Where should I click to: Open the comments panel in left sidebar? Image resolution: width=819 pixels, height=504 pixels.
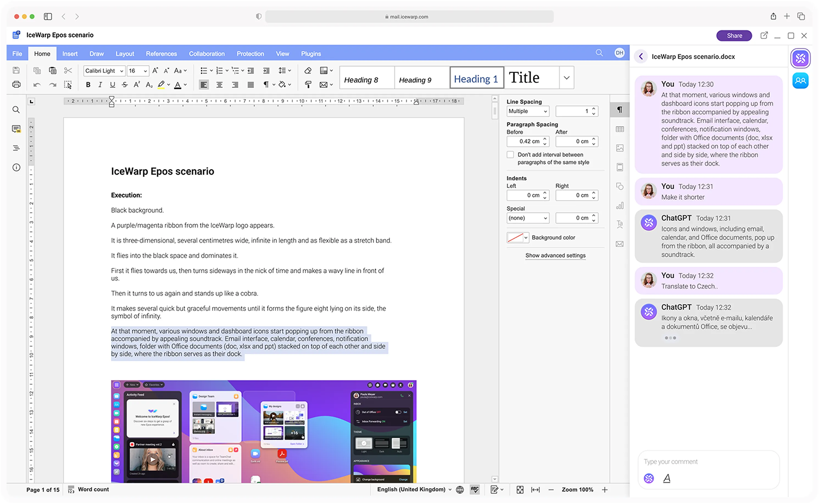(x=16, y=129)
